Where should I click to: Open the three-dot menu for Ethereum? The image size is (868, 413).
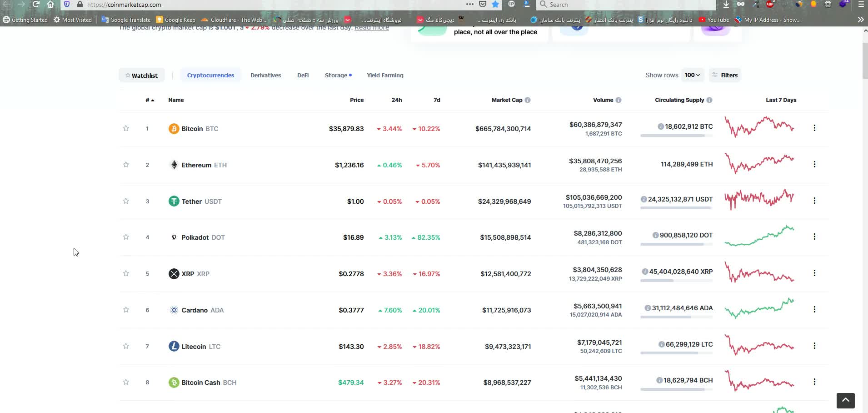[814, 164]
